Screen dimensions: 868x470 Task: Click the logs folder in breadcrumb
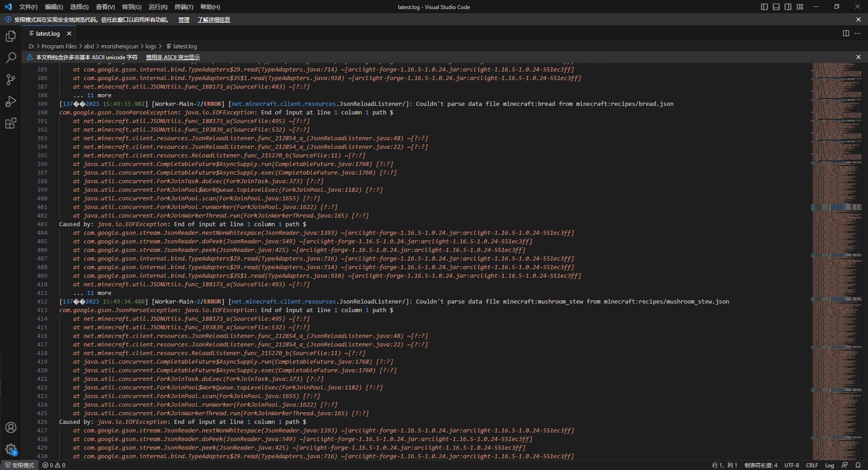coord(151,46)
